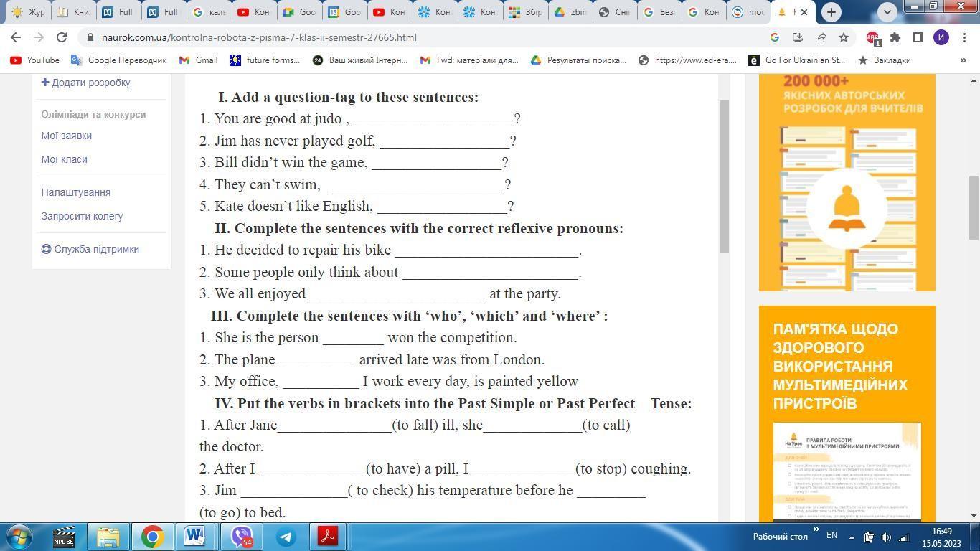
Task: Click Запросити колегу in the sidebar
Action: [82, 216]
